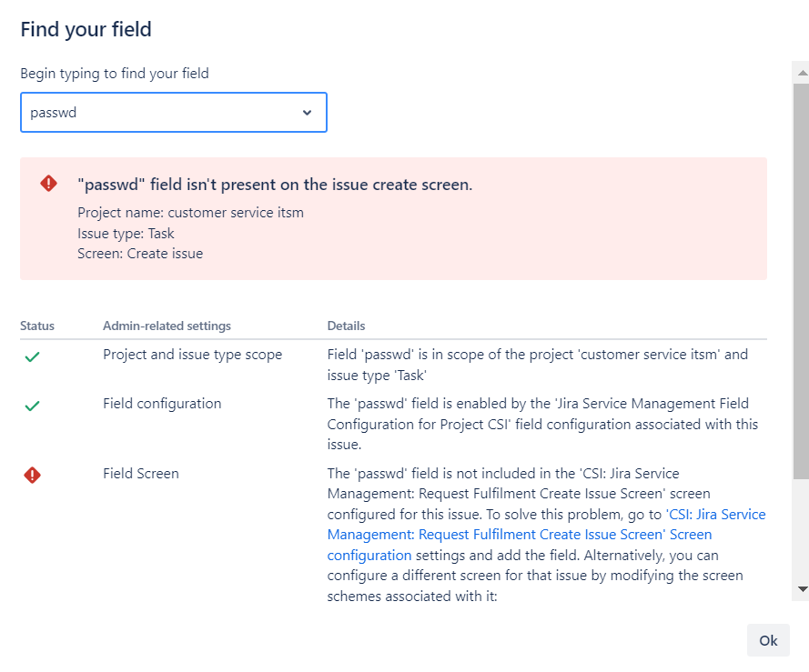Click 'Project name: customer service itsm' text
Image resolution: width=809 pixels, height=672 pixels.
190,213
